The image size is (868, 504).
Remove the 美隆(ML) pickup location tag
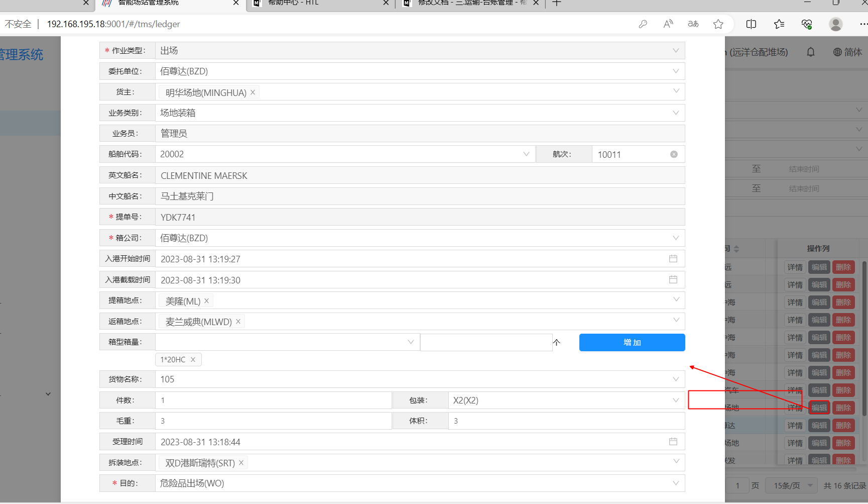point(207,301)
